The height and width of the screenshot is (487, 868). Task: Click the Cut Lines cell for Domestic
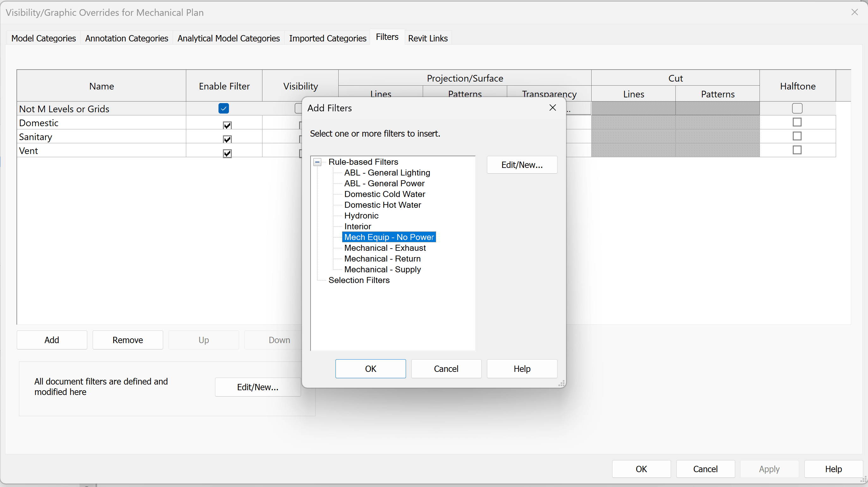(x=633, y=122)
